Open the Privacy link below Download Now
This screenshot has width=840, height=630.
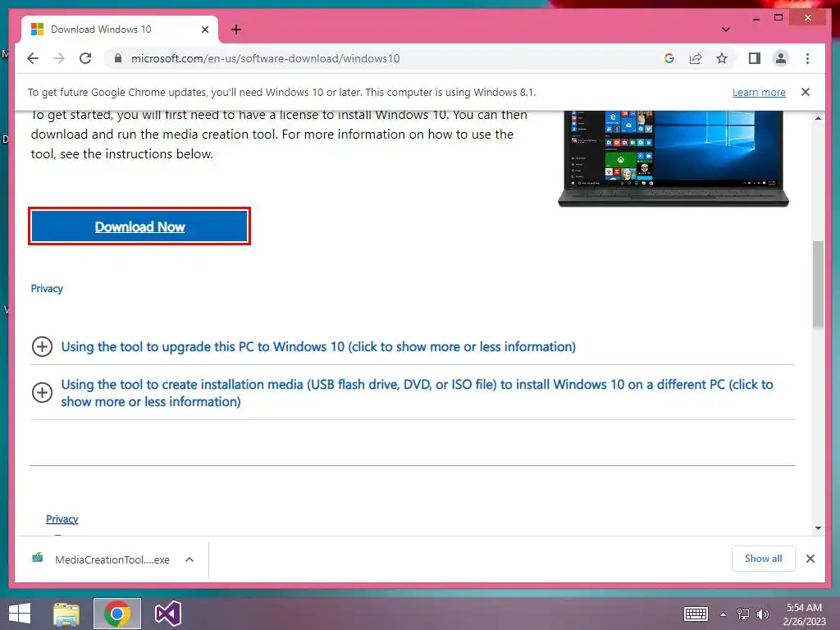(x=47, y=288)
